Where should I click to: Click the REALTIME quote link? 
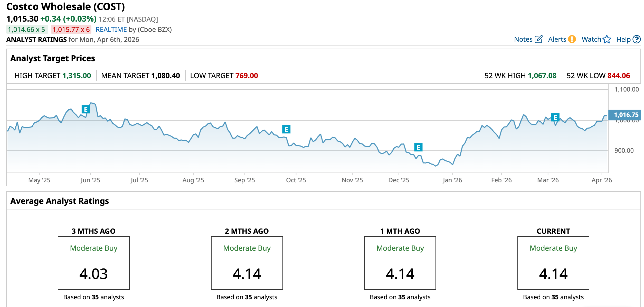[111, 30]
